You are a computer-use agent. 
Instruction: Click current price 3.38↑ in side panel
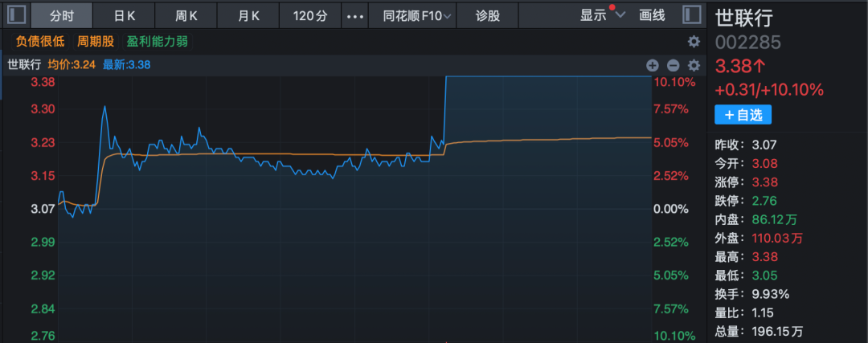[741, 67]
